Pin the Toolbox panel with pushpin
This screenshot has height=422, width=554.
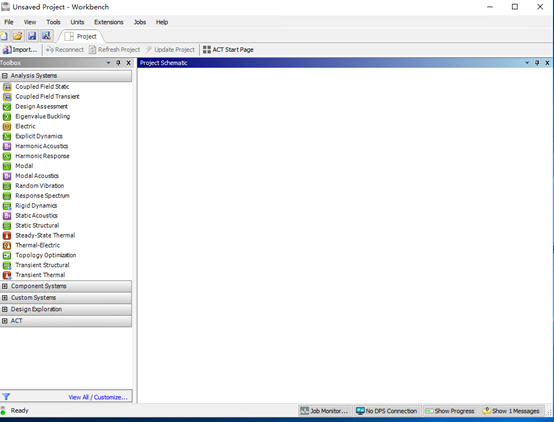click(x=118, y=63)
